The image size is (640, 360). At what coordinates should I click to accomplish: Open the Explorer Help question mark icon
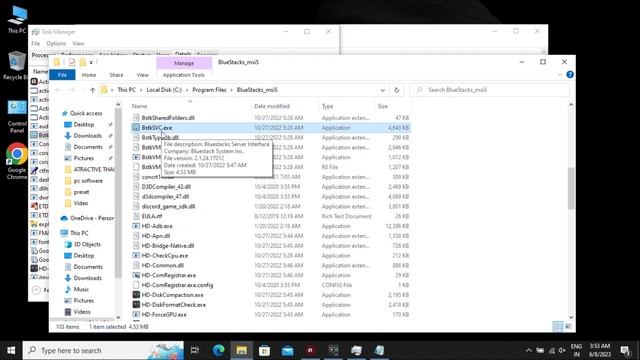point(570,75)
